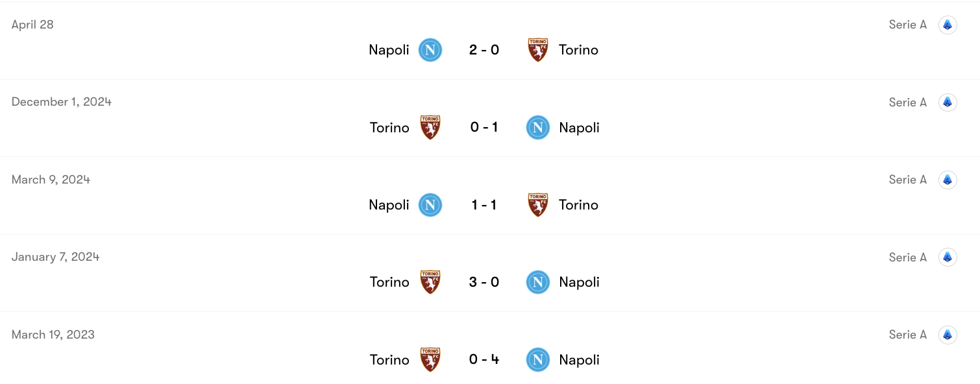Click Serie A logo for March 19, 2023 match

click(948, 335)
